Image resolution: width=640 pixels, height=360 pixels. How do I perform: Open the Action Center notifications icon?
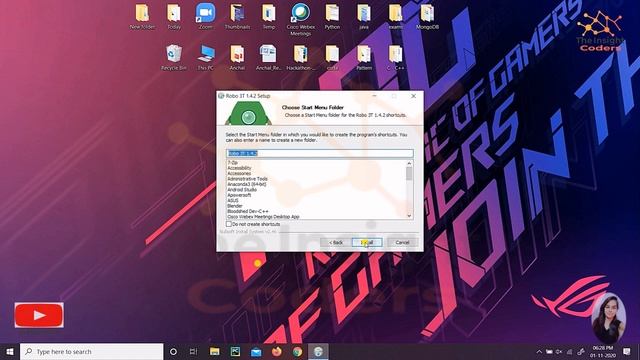(x=627, y=351)
